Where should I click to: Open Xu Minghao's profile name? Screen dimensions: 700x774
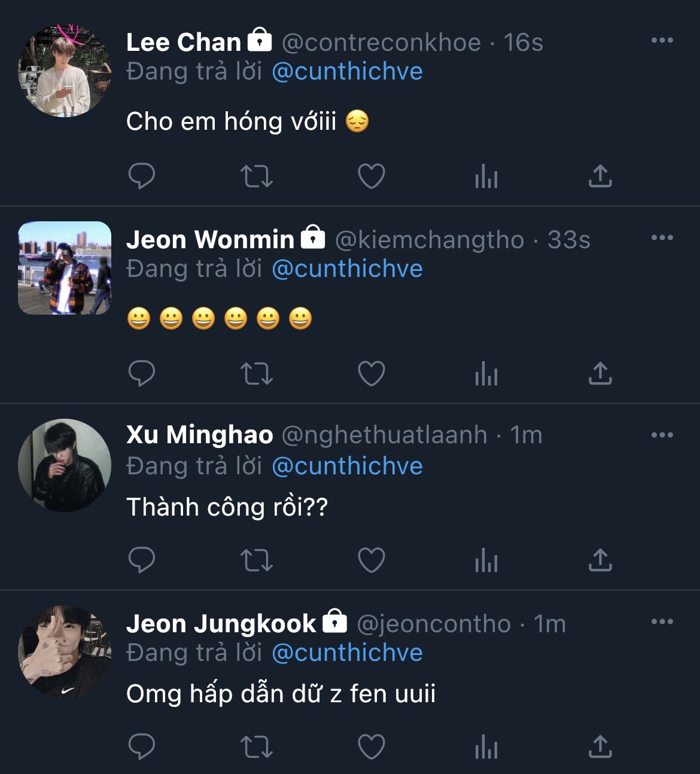[200, 435]
